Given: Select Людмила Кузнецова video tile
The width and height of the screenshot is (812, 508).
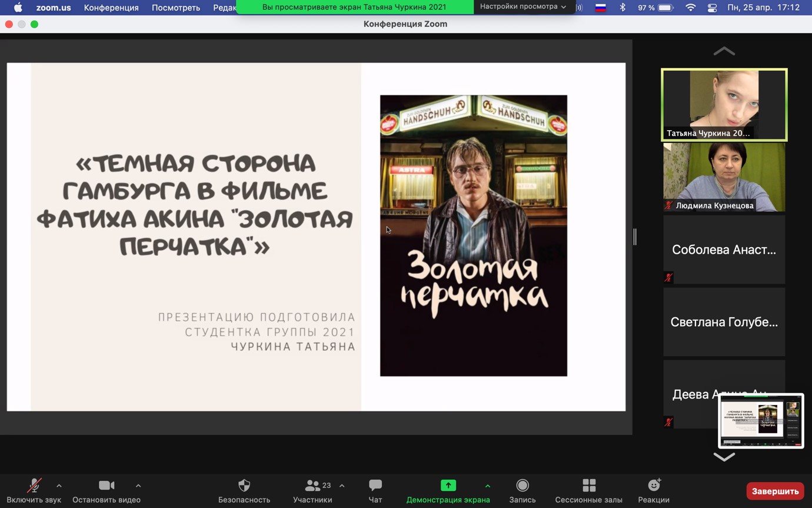Looking at the screenshot, I should 724,177.
